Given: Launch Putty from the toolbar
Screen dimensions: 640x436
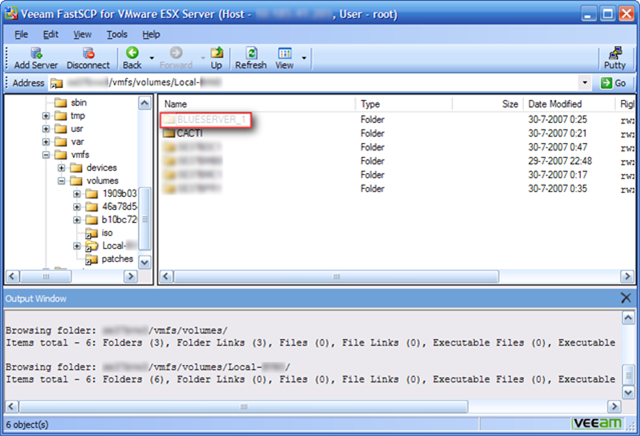Looking at the screenshot, I should point(615,57).
